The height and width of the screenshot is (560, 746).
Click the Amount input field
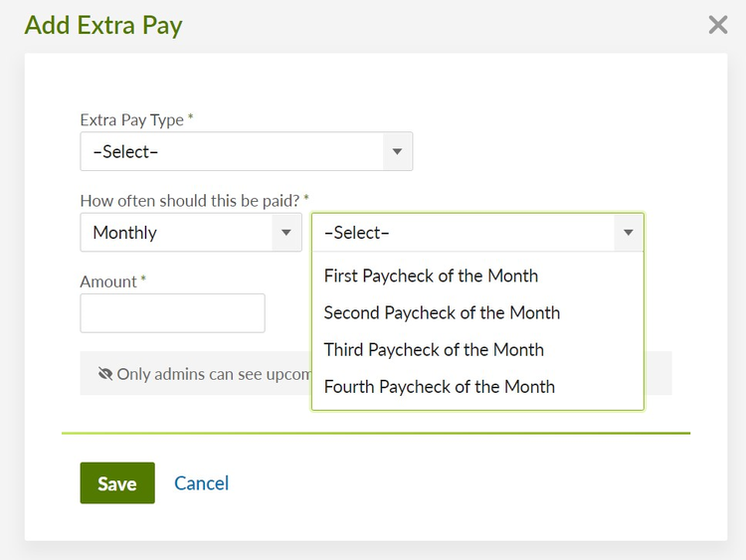click(x=172, y=313)
